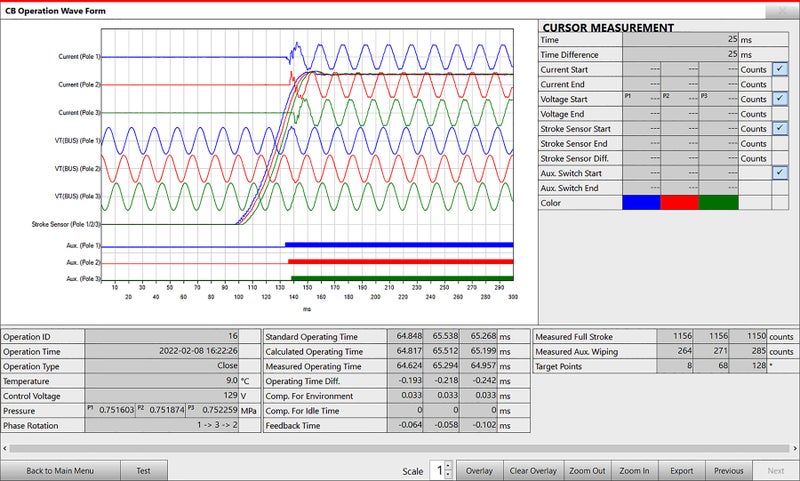Click the Comp. For Environment label

[309, 396]
